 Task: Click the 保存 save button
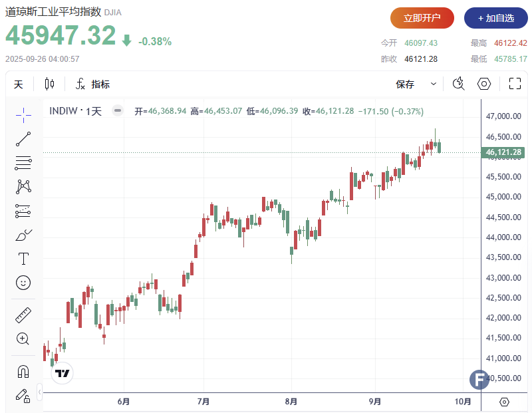[405, 84]
